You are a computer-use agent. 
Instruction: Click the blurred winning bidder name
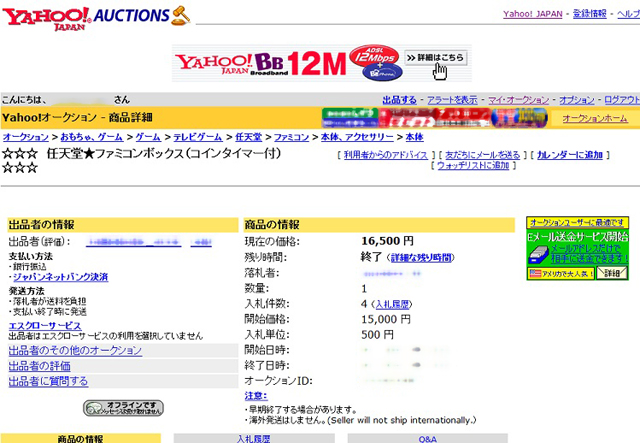coord(392,274)
